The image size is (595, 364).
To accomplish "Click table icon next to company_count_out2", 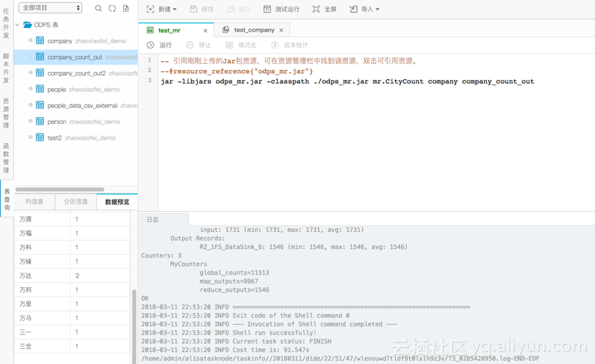I will pyautogui.click(x=40, y=72).
